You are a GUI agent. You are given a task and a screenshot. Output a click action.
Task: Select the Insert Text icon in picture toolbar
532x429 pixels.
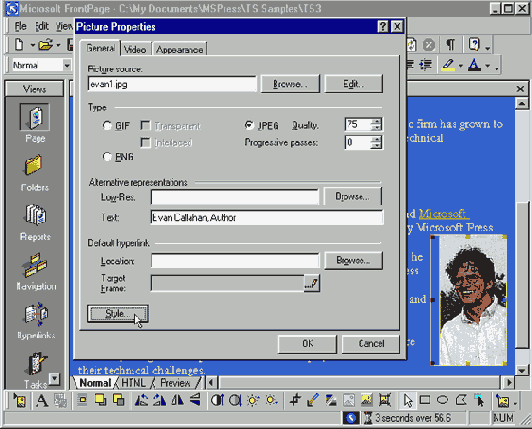coord(42,400)
